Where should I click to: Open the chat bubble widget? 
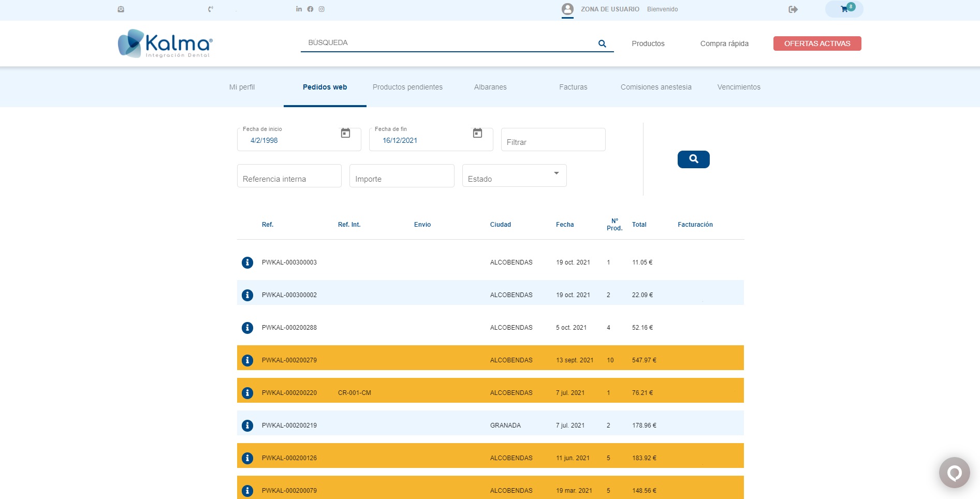[x=955, y=473]
